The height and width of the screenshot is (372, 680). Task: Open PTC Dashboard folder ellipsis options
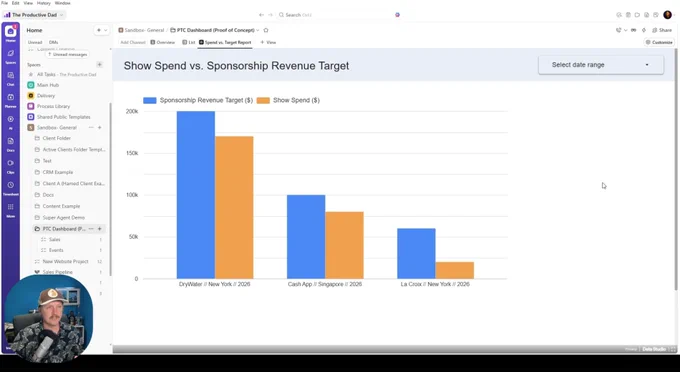click(x=91, y=228)
